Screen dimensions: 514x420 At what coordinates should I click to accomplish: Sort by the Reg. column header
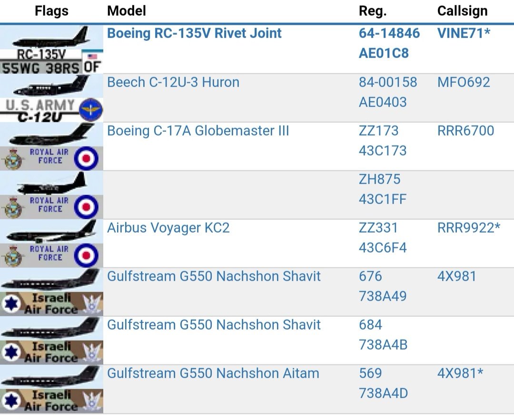pos(372,10)
